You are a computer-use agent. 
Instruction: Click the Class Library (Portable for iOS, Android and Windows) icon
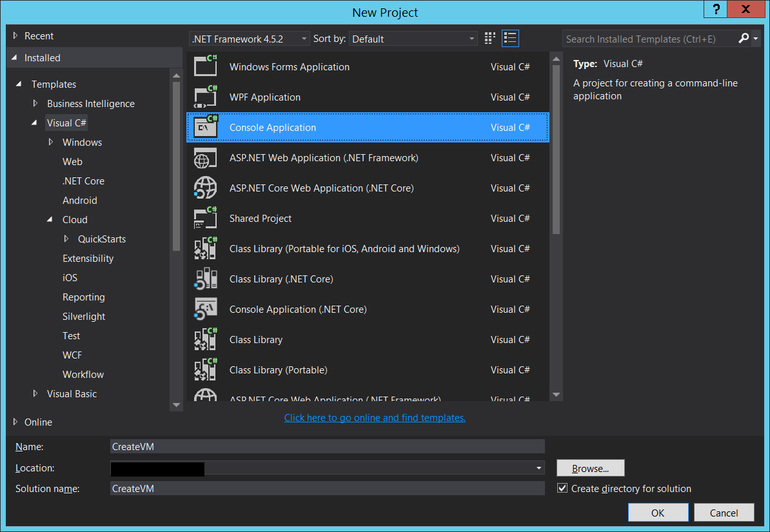205,248
